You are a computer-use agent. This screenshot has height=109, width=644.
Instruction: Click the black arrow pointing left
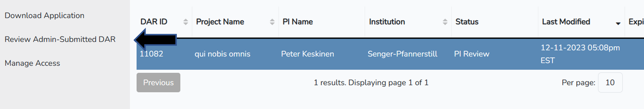point(156,39)
